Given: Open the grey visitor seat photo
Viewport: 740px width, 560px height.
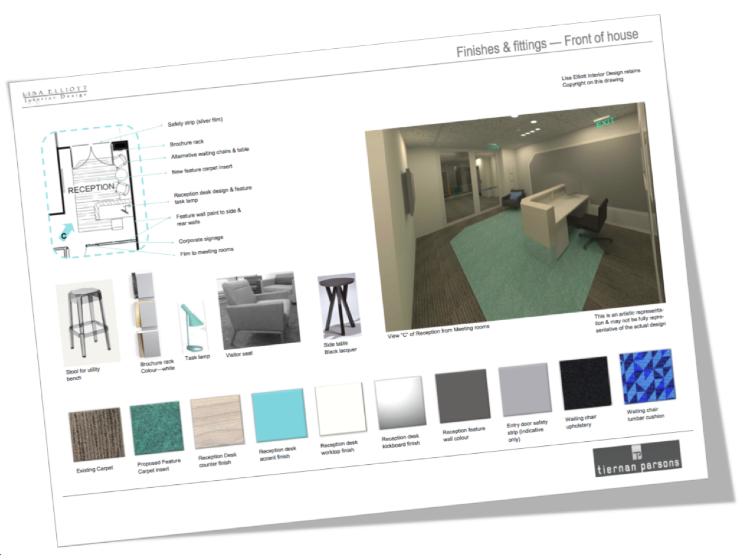Looking at the screenshot, I should pos(258,310).
